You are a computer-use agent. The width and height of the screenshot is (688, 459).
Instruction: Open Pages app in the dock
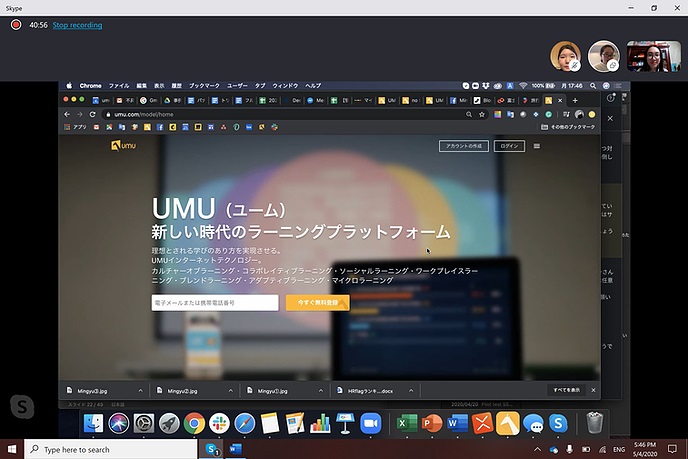(x=295, y=423)
